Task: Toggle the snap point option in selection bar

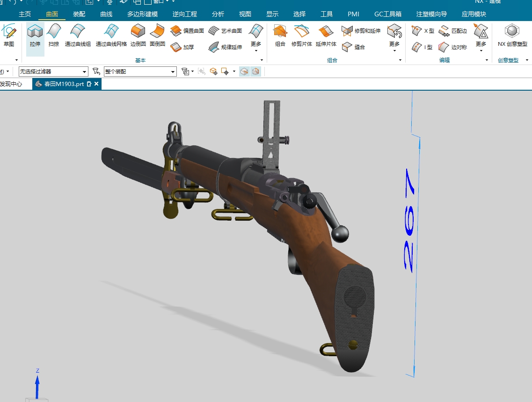Action: (x=213, y=71)
